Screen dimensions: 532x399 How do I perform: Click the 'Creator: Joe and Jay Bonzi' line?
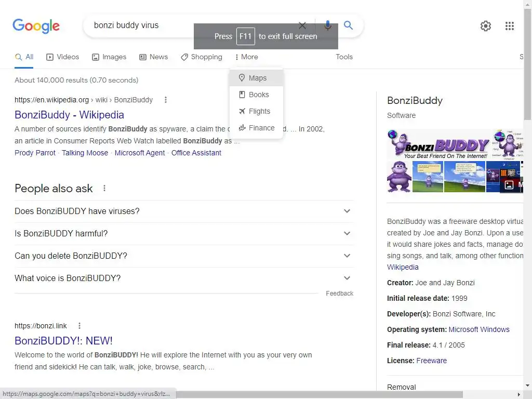click(x=431, y=283)
